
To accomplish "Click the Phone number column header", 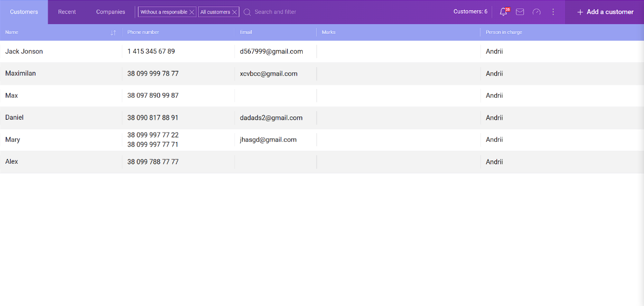I will point(143,32).
